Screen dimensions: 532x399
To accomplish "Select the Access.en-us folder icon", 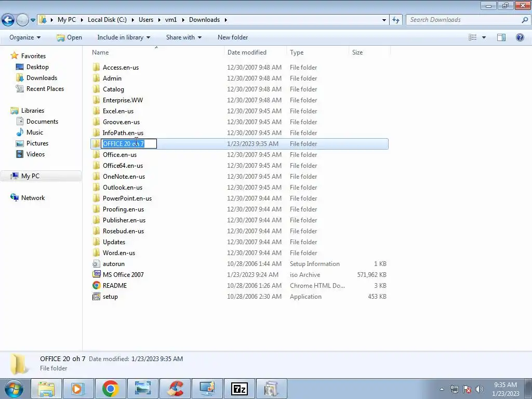I will tap(96, 67).
